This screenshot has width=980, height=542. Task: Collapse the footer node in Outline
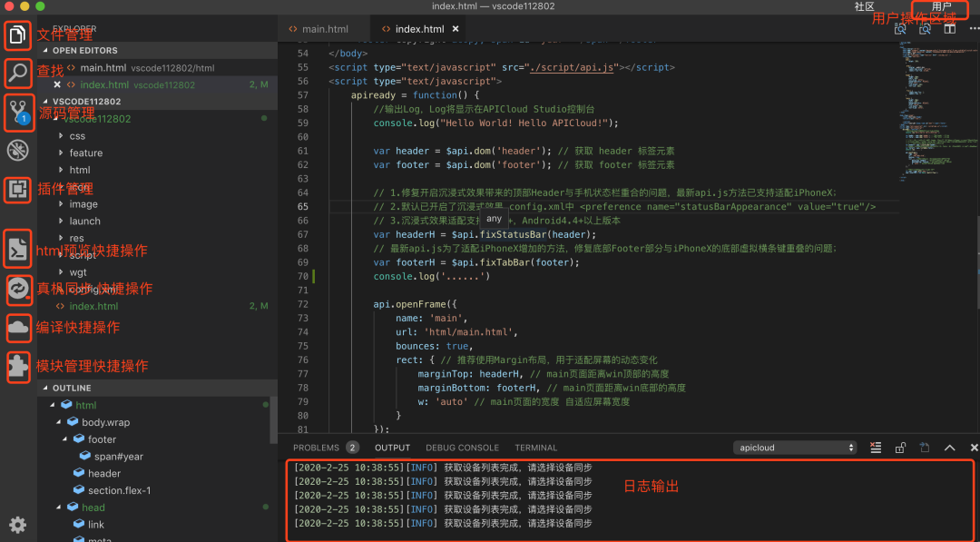[x=65, y=439]
